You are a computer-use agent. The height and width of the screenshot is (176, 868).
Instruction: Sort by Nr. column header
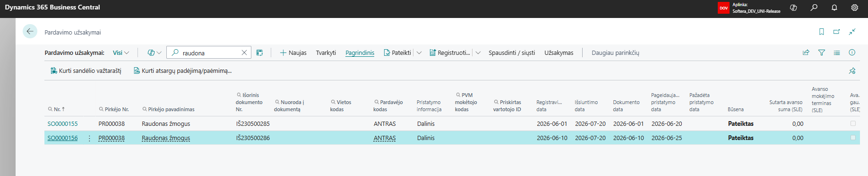[56, 109]
